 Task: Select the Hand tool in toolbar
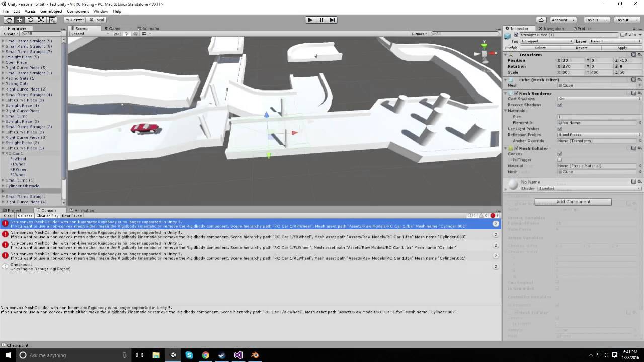(9, 20)
